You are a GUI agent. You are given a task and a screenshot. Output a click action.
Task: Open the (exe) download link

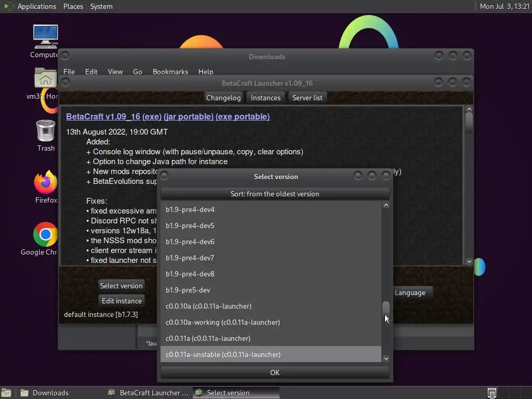[x=152, y=116]
